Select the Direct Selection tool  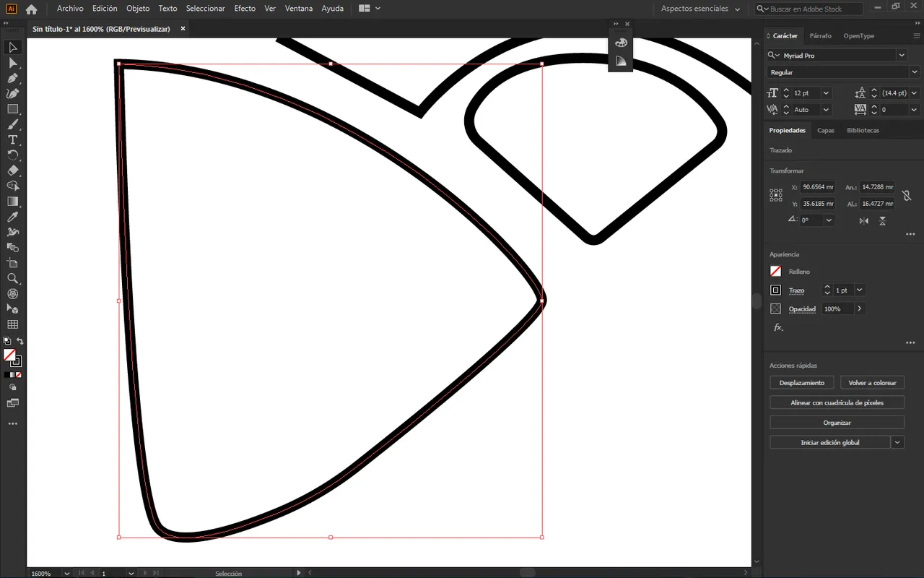(12, 63)
